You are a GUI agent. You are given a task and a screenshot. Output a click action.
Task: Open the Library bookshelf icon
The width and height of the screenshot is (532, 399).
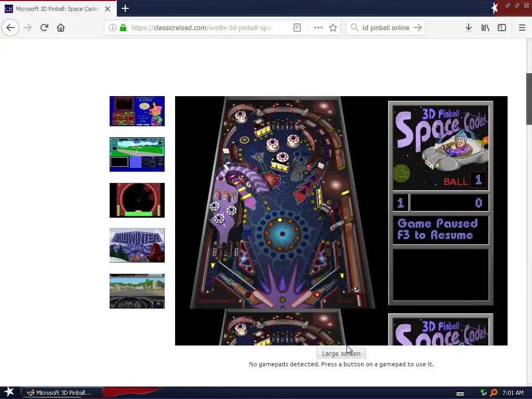(x=485, y=28)
